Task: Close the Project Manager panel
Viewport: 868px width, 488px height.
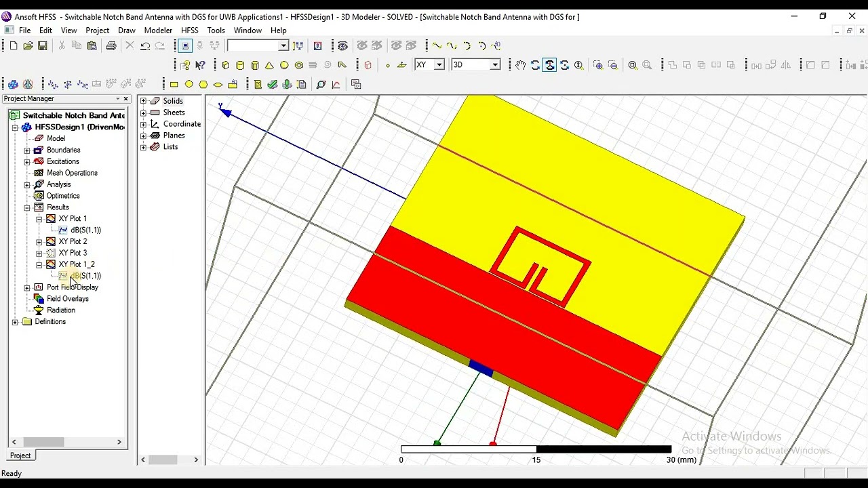Action: pyautogui.click(x=125, y=99)
